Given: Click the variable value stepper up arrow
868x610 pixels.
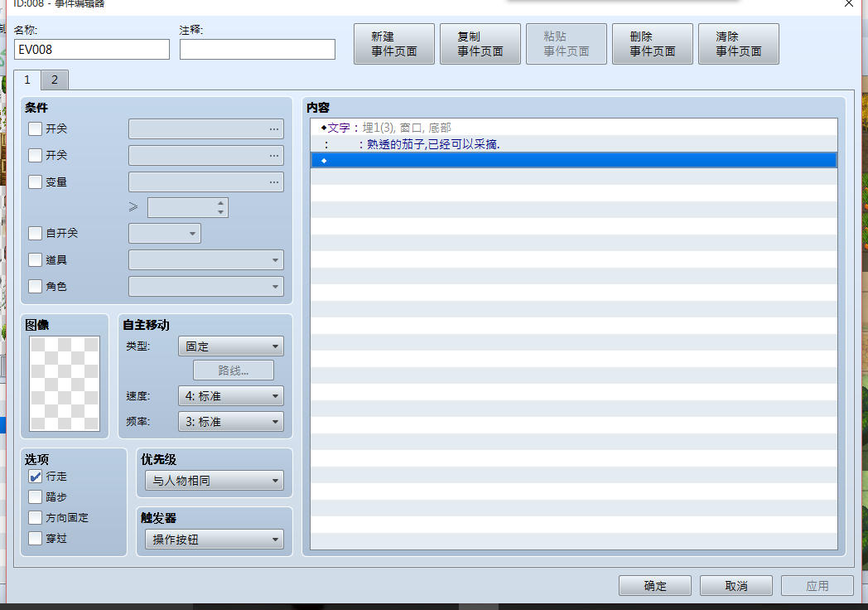Looking at the screenshot, I should coord(221,203).
